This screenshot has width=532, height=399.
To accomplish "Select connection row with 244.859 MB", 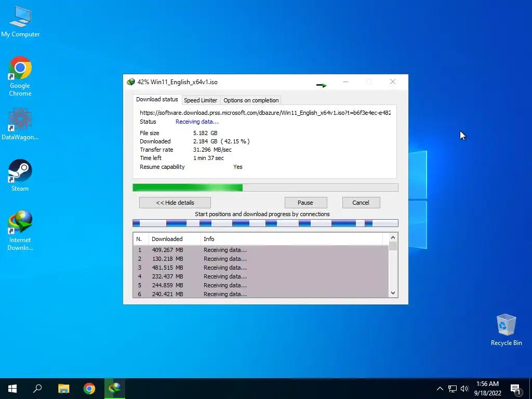I will [261, 285].
